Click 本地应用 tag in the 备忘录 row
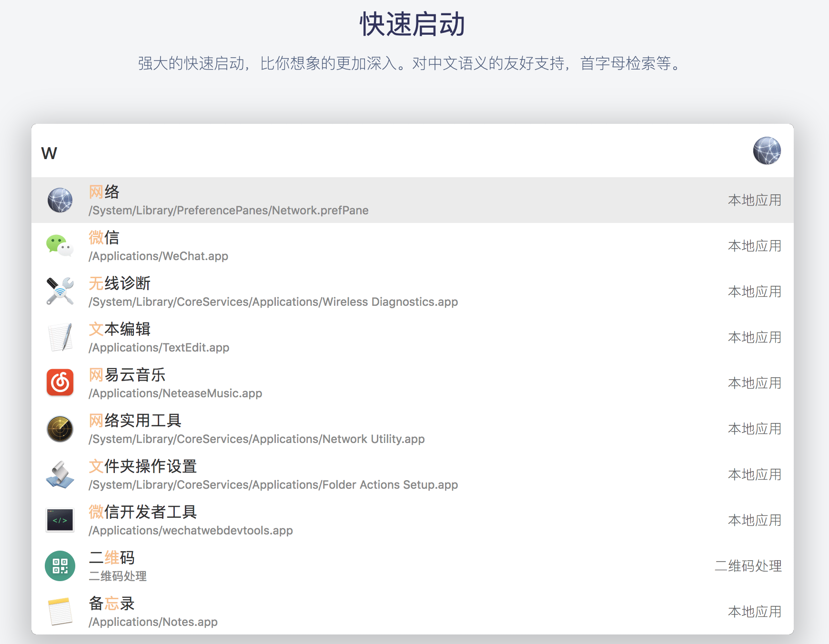The image size is (829, 644). coord(755,612)
